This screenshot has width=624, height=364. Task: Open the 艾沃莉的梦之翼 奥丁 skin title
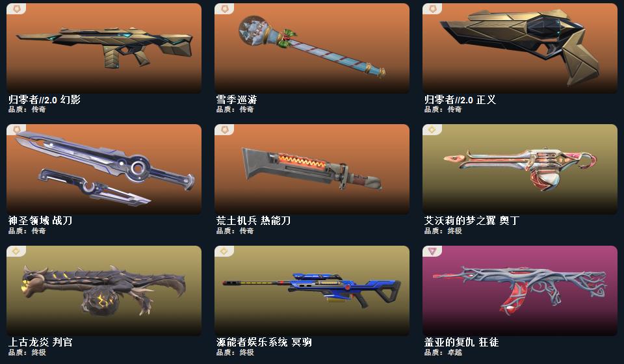point(472,220)
